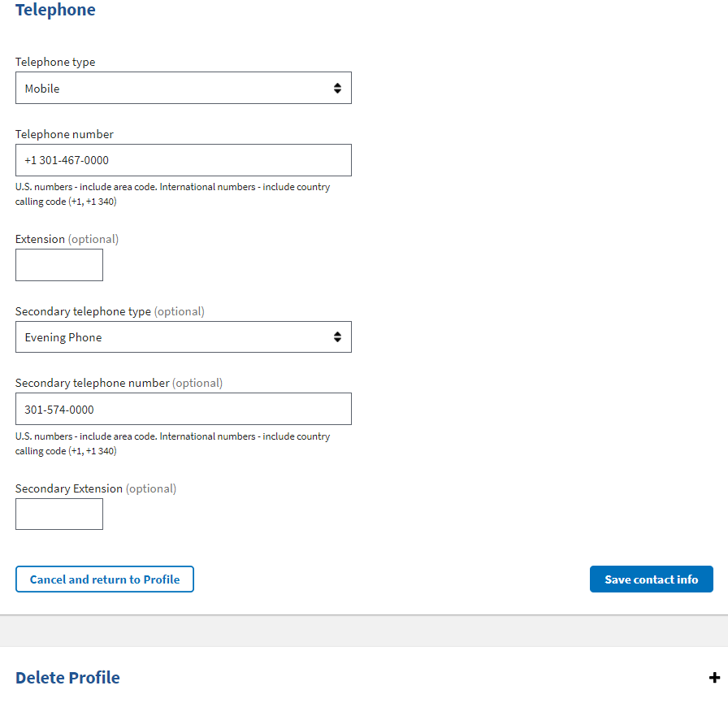Focus the Secondary telephone number field
The image size is (728, 703).
tap(183, 410)
